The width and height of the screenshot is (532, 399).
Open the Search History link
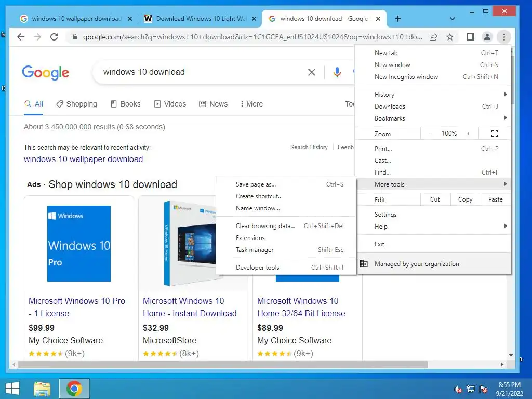point(309,147)
